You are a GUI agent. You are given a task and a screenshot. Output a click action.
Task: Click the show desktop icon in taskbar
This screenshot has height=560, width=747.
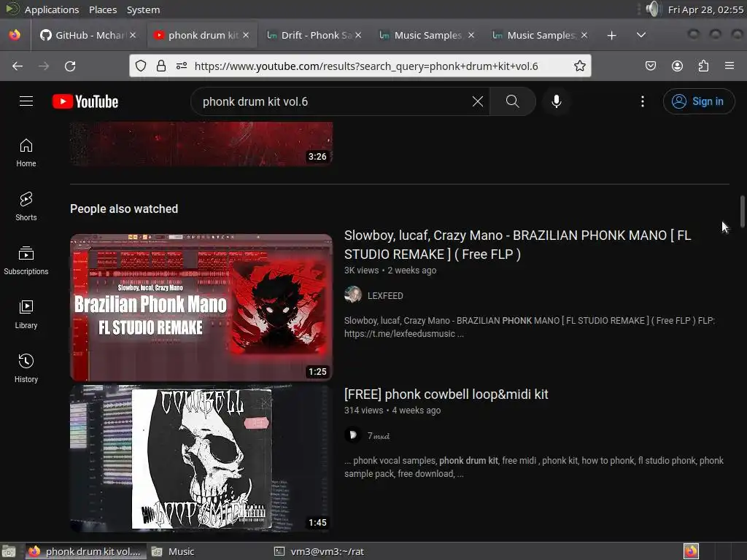9,551
